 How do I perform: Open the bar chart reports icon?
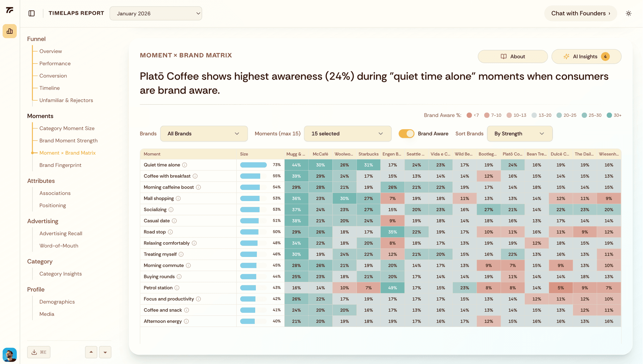tap(10, 31)
